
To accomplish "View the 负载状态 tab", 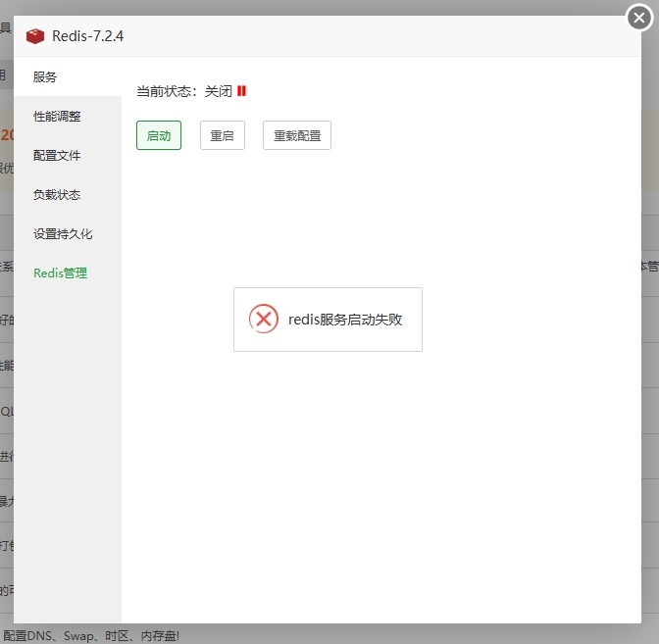I will [x=68, y=194].
